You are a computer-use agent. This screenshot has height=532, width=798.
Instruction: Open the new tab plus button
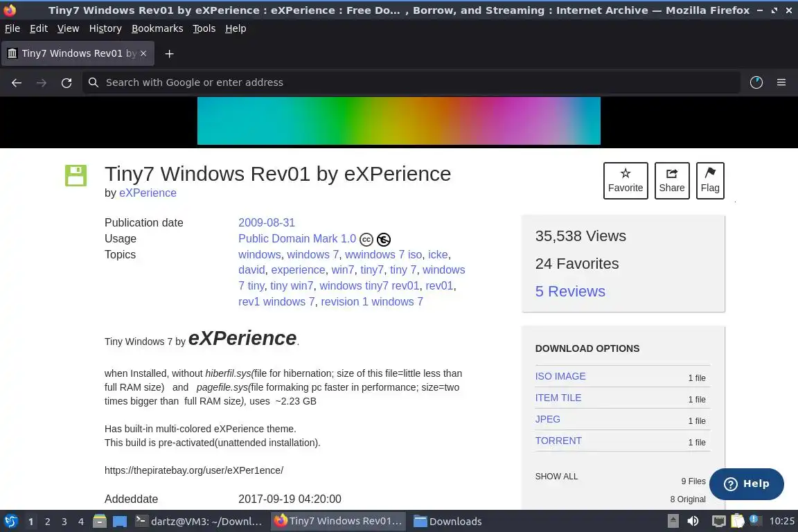[x=170, y=53]
